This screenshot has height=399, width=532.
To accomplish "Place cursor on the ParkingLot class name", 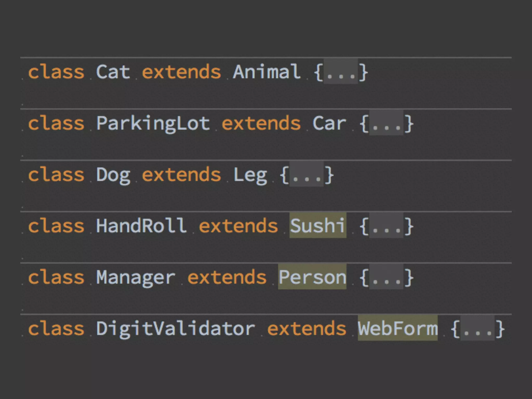I will (153, 123).
